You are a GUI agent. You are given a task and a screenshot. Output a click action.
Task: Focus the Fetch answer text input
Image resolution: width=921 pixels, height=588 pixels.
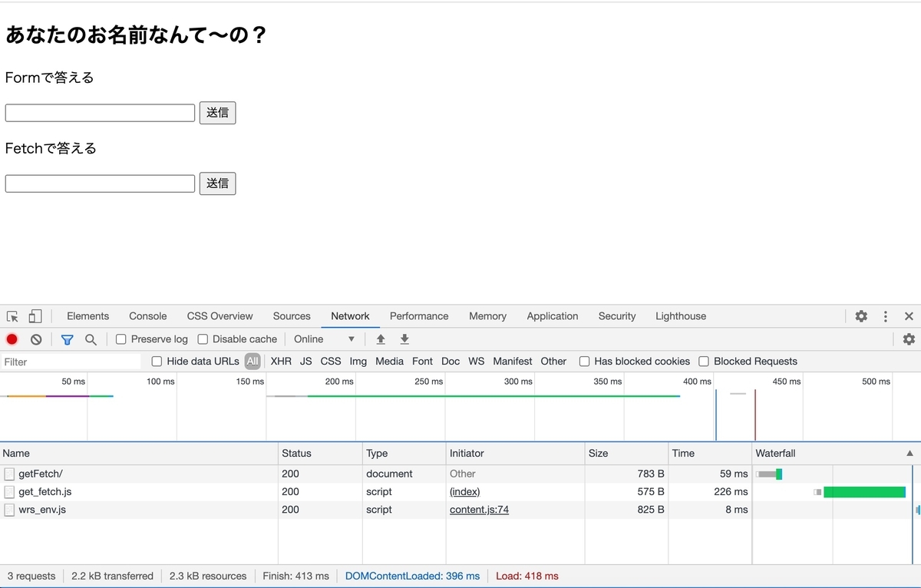click(x=100, y=183)
